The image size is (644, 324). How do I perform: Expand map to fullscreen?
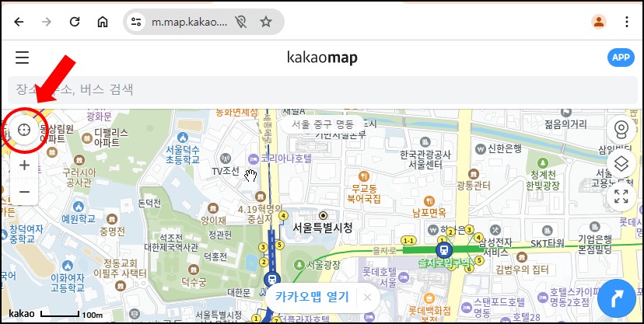coord(621,197)
